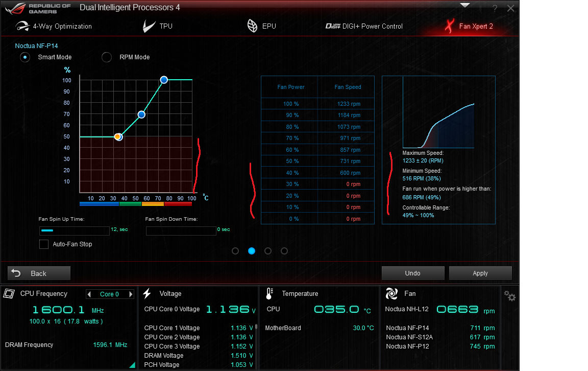Click the Fan panel fan icon

pyautogui.click(x=391, y=294)
